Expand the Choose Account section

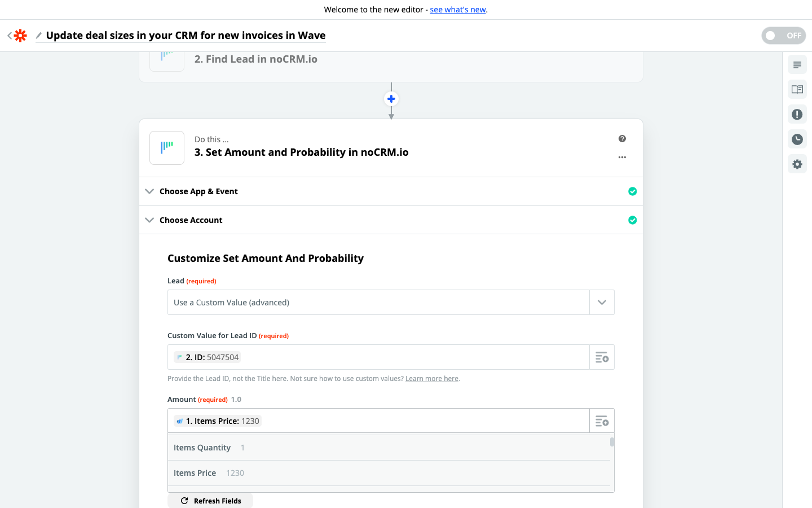click(191, 220)
